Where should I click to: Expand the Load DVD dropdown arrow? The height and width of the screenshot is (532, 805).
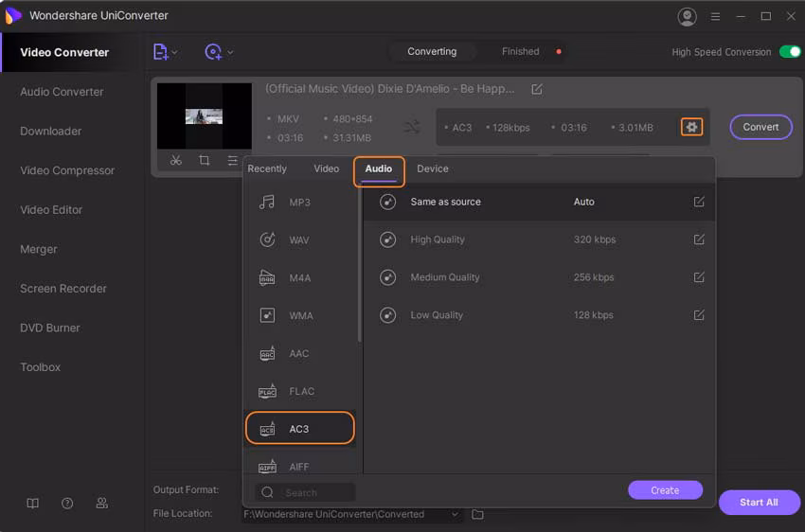point(230,52)
